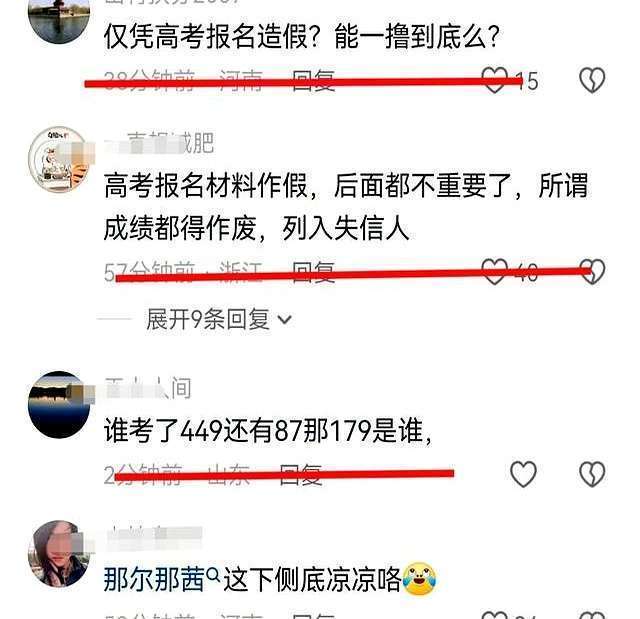
Task: Reply to the 能一撸到底么 comment
Action: (313, 80)
